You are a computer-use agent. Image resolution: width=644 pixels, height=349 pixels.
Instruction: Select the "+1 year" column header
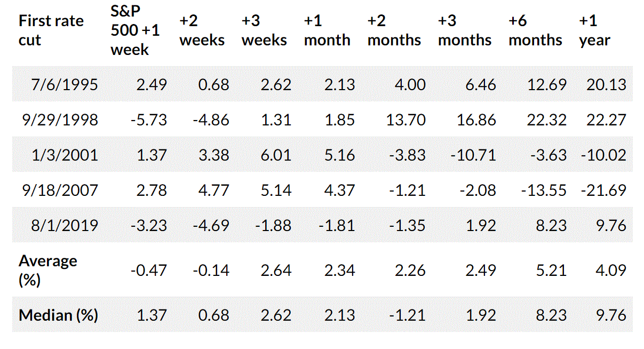tap(594, 30)
